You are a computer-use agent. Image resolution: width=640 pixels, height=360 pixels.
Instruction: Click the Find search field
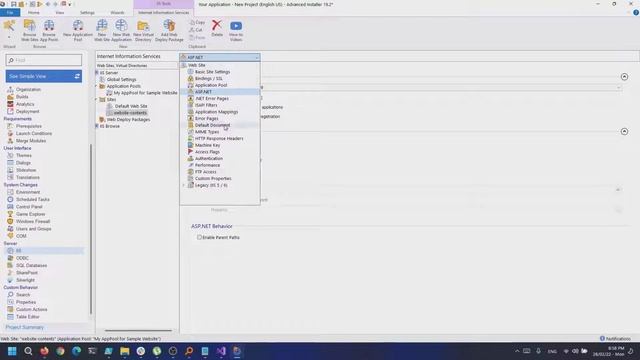(x=44, y=60)
